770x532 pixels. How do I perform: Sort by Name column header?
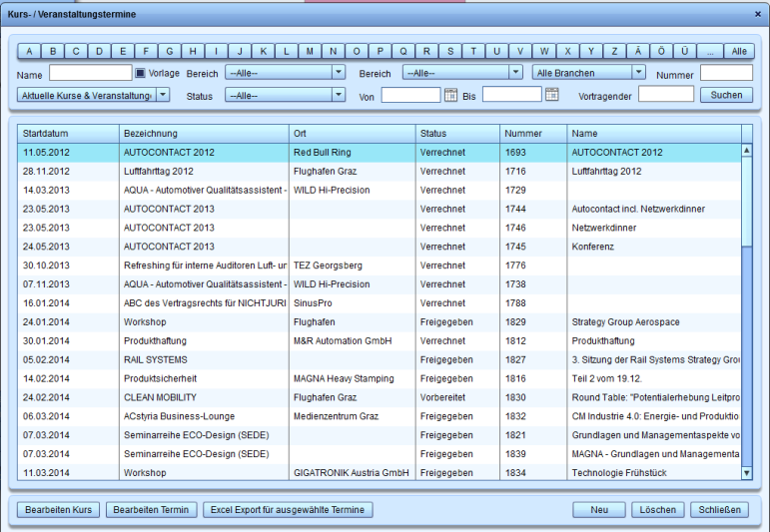pos(654,134)
